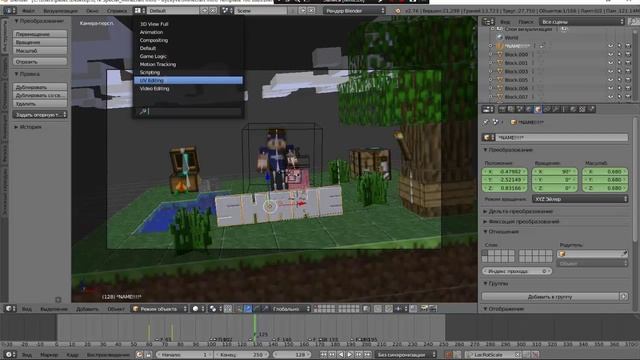Toggle renderability of Block.006
The width and height of the screenshot is (640, 360).
pos(628,89)
